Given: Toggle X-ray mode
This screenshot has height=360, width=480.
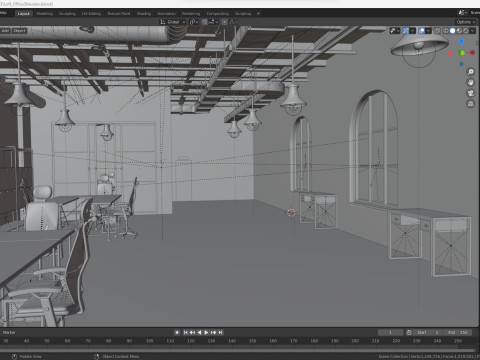Looking at the screenshot, I should pos(437,31).
